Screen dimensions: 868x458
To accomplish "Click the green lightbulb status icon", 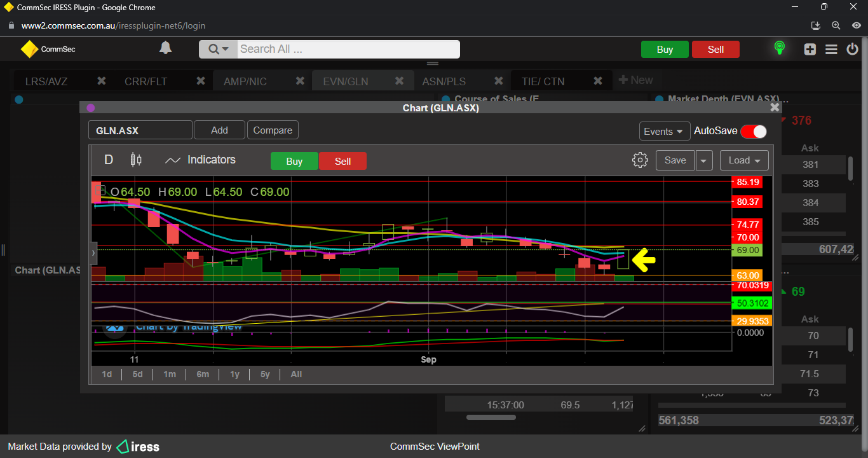I will 779,48.
